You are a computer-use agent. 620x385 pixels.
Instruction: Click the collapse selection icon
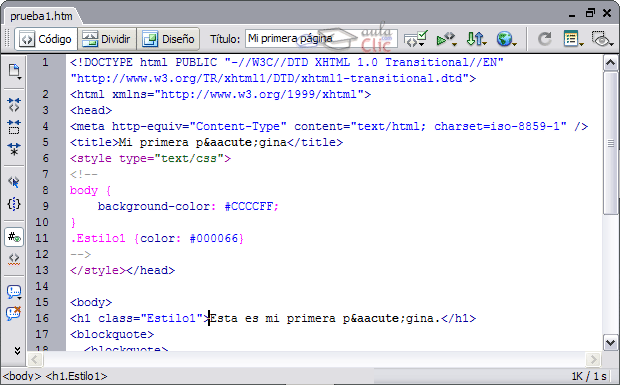coord(14,127)
